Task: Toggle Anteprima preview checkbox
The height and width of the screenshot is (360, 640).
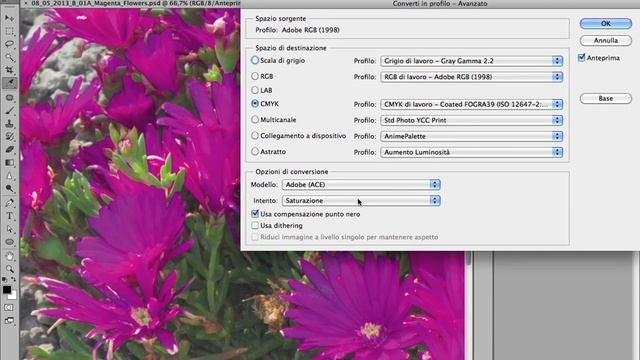Action: point(582,58)
